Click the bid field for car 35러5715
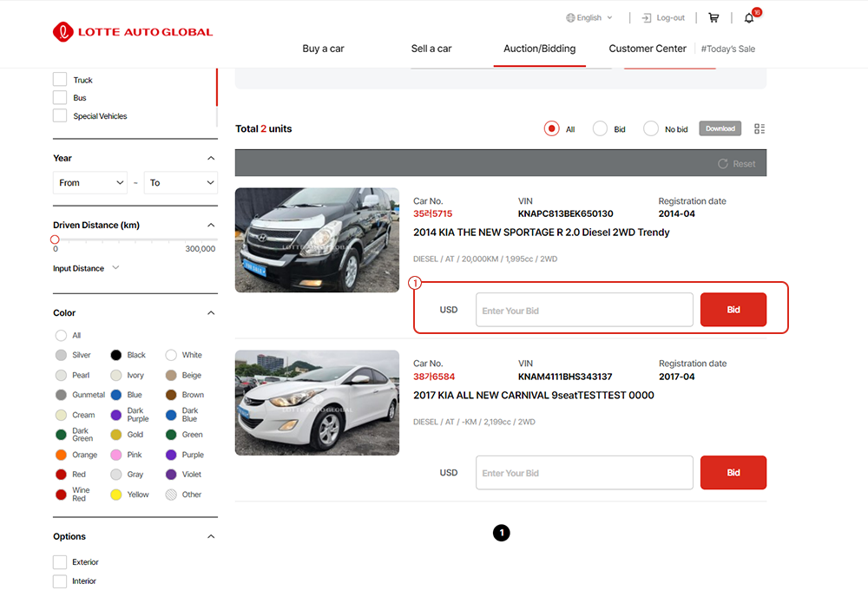This screenshot has height=590, width=868. coord(584,310)
